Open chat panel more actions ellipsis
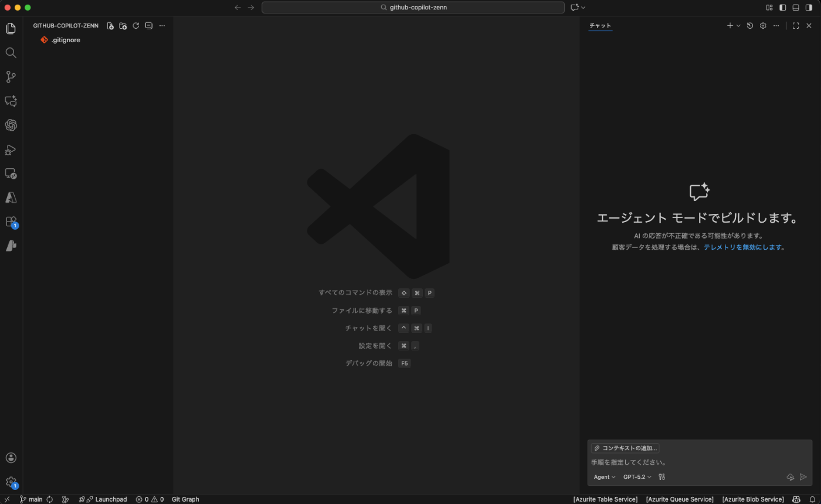Screen dimensions: 821x504 tap(776, 26)
